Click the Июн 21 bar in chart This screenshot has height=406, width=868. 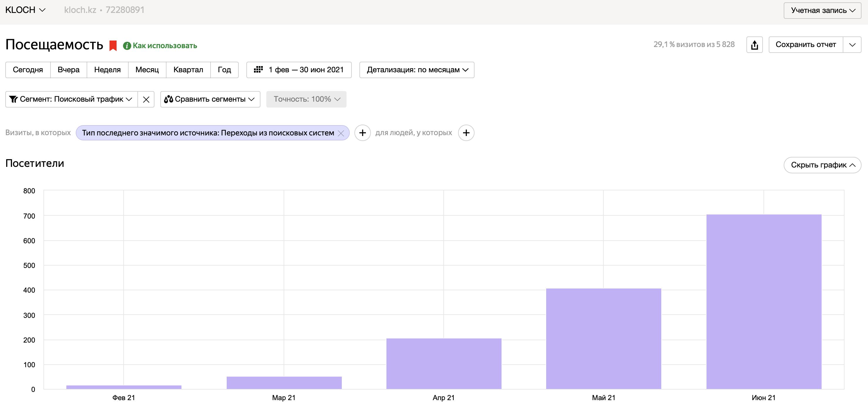pos(763,301)
